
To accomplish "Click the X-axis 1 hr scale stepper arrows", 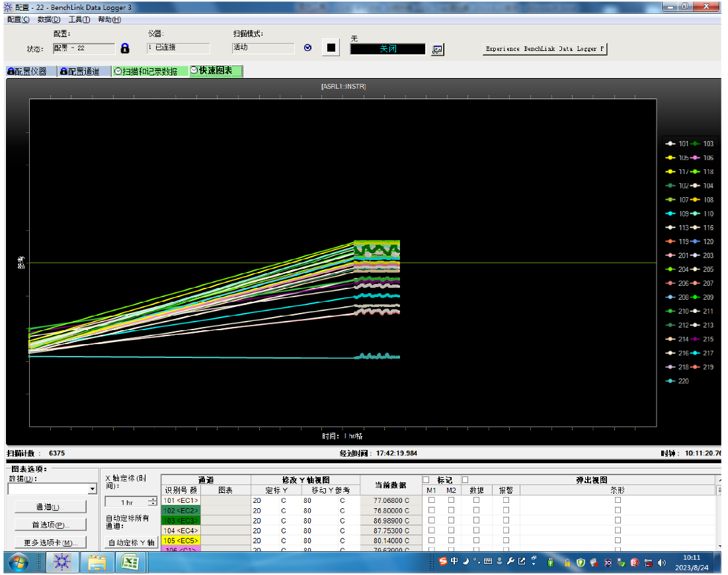I will tap(153, 502).
